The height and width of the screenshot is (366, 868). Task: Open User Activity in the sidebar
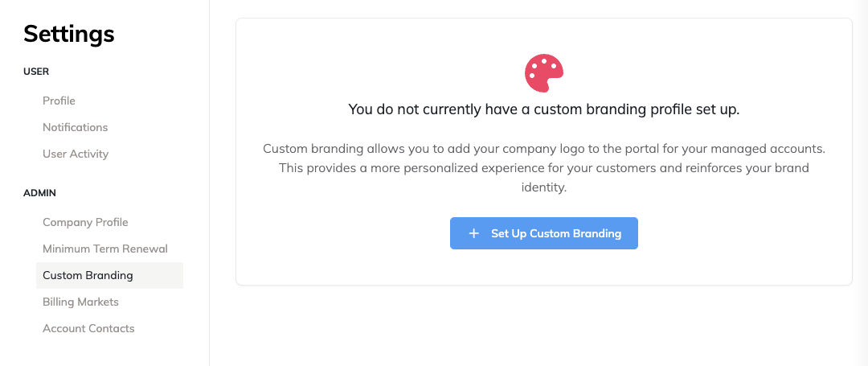(x=76, y=154)
